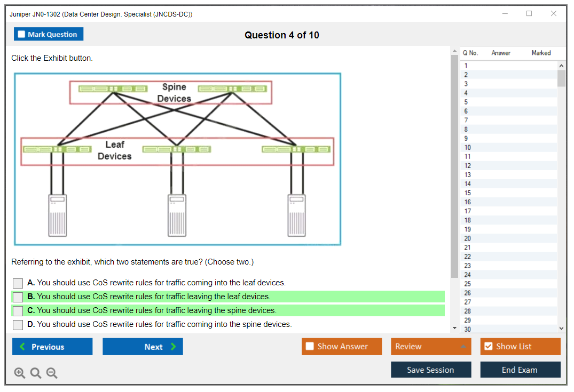Toggle the Show Answer checkbox
Screen dimensions: 574x392
tap(310, 347)
